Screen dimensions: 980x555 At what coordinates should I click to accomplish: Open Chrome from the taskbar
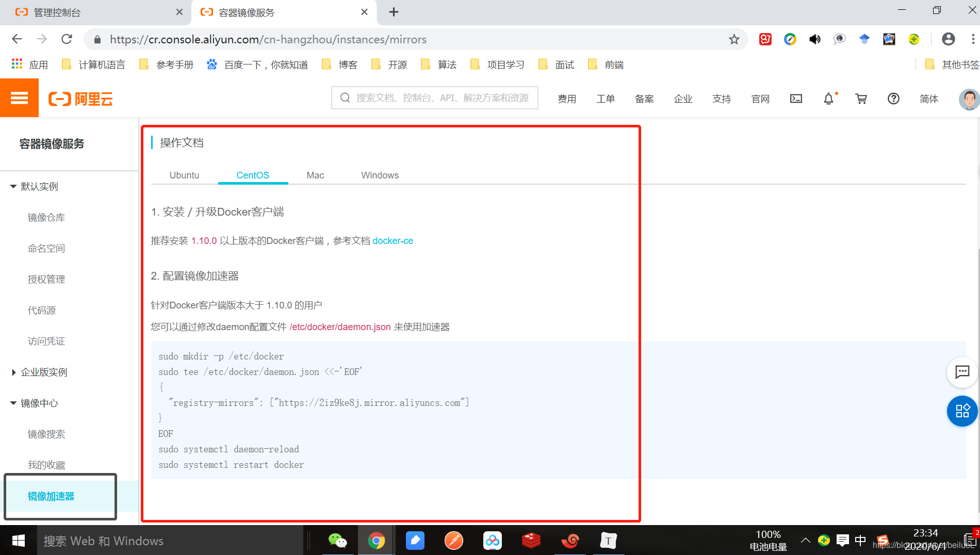click(377, 540)
